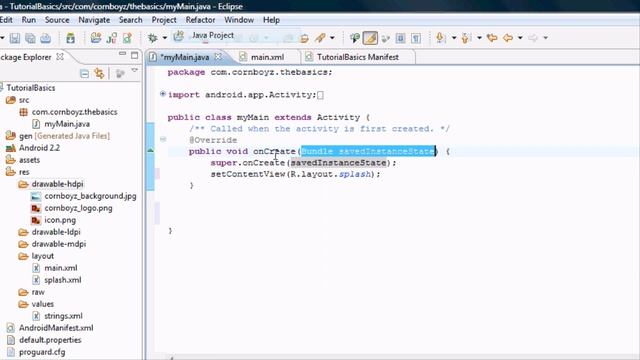640x360 pixels.
Task: Open the Debug dropdown arrow
Action: (x=164, y=38)
